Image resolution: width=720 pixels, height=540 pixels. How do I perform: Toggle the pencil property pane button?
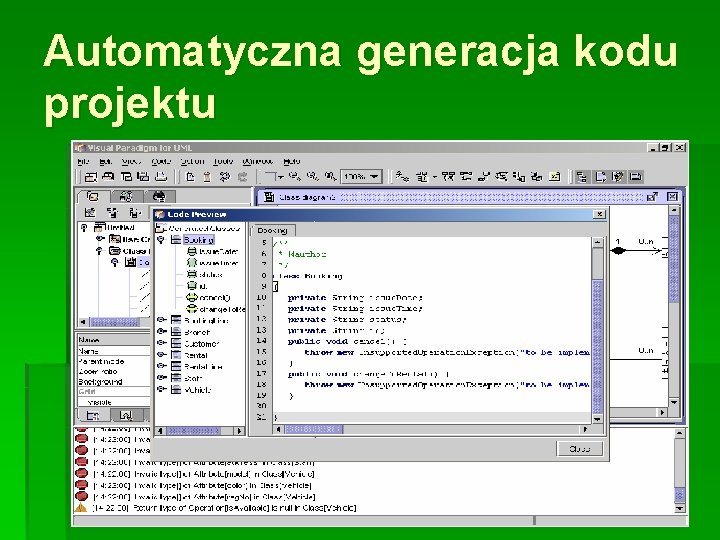pyautogui.click(x=618, y=177)
